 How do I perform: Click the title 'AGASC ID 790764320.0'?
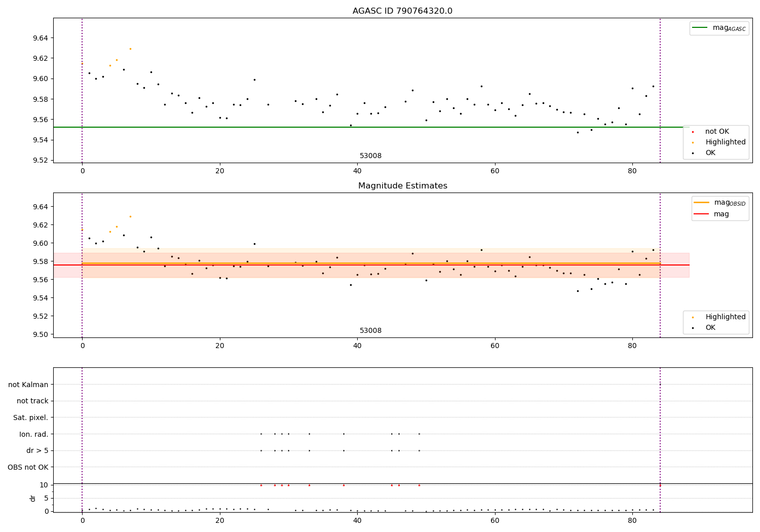pos(402,11)
